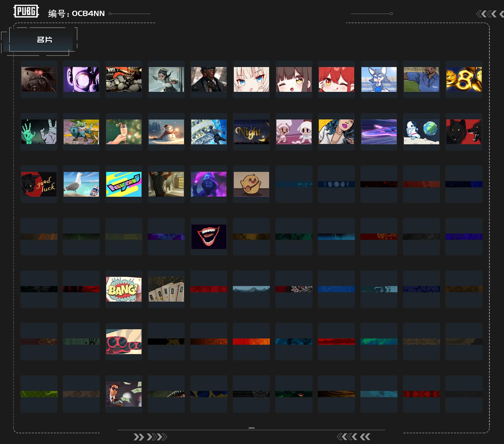Choose the snowman nameplate

coord(166,132)
